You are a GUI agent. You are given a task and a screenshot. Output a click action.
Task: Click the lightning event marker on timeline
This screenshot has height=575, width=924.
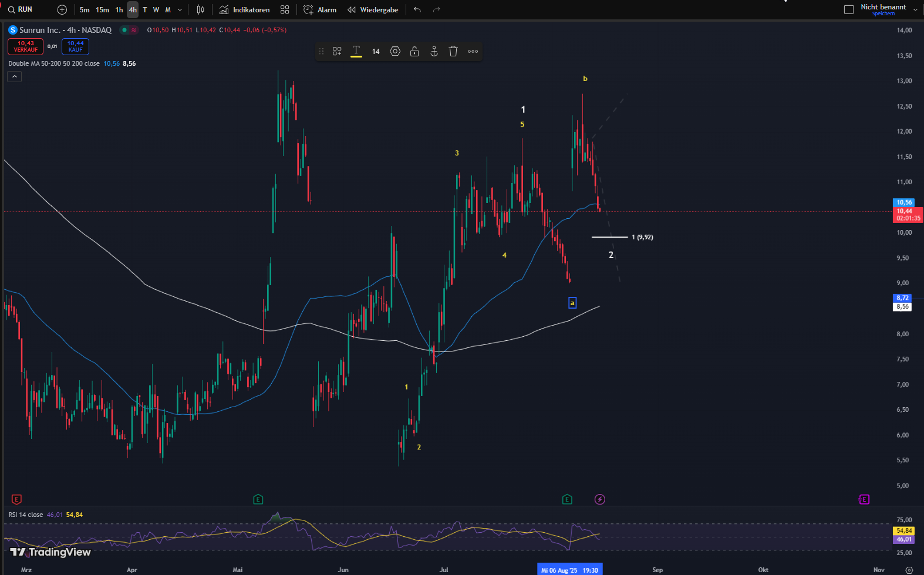tap(599, 499)
